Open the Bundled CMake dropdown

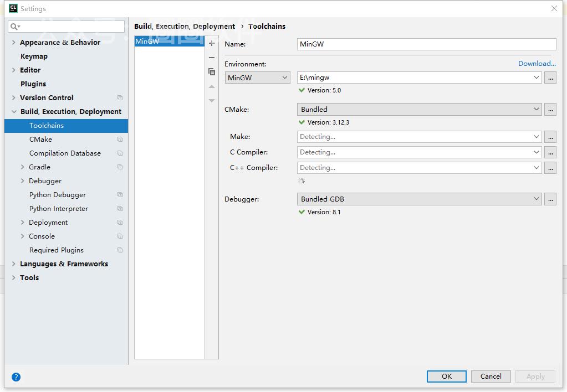419,110
